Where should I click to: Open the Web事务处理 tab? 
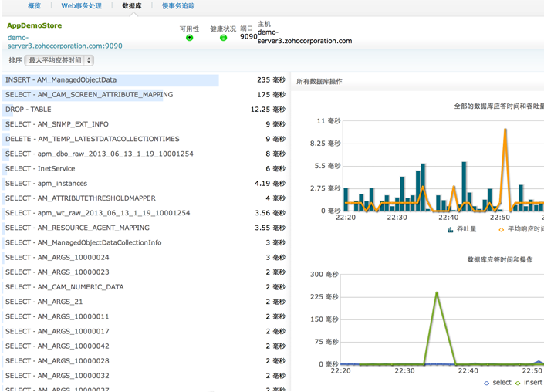click(81, 6)
